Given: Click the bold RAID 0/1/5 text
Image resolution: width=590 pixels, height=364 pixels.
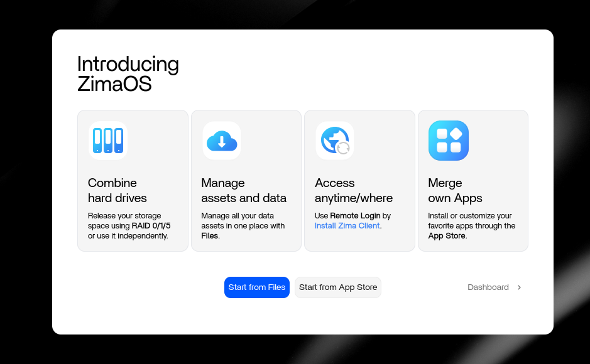Looking at the screenshot, I should pyautogui.click(x=151, y=226).
